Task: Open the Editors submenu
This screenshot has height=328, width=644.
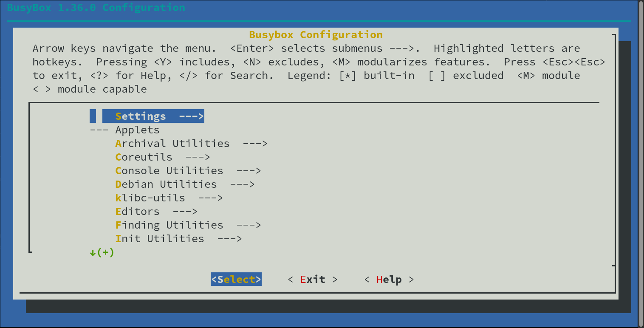Action: point(156,211)
